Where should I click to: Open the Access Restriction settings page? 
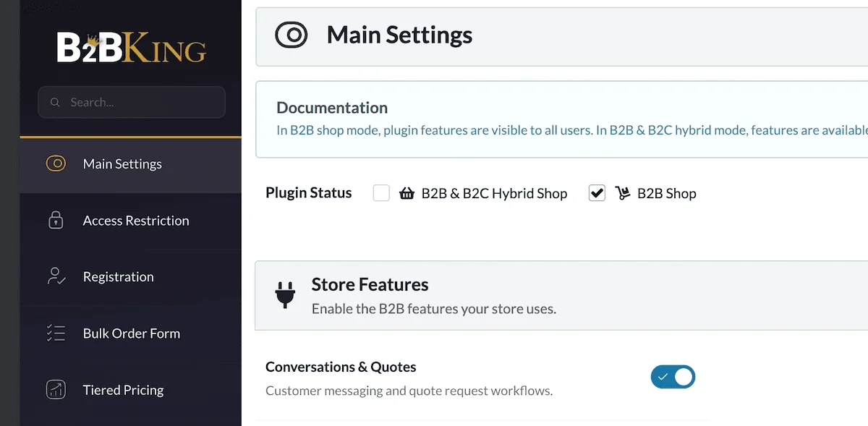tap(136, 220)
